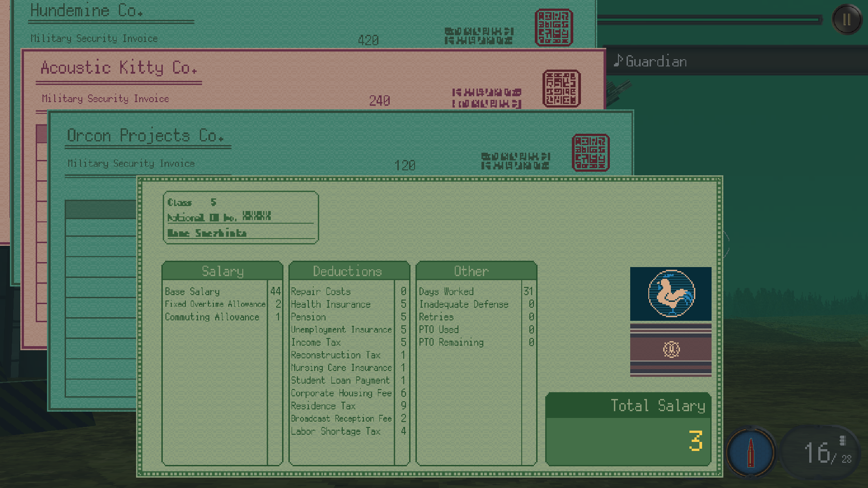Open the Hundemine Co. invoice
868x488 pixels.
pyautogui.click(x=86, y=11)
